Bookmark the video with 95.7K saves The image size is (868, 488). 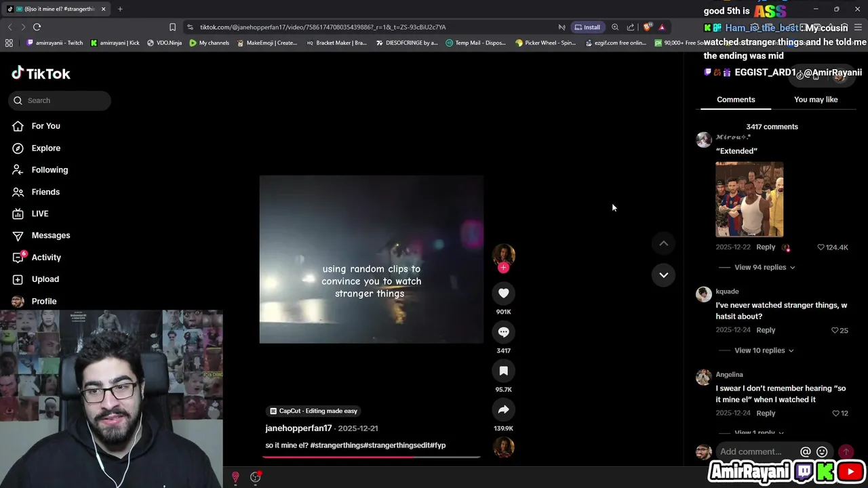503,371
